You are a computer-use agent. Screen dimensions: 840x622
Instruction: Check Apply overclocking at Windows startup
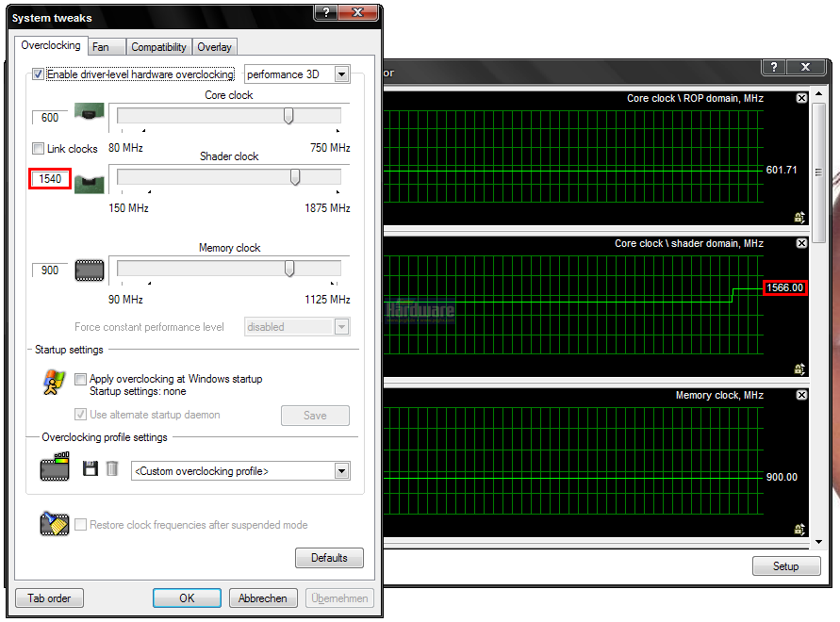pos(80,379)
